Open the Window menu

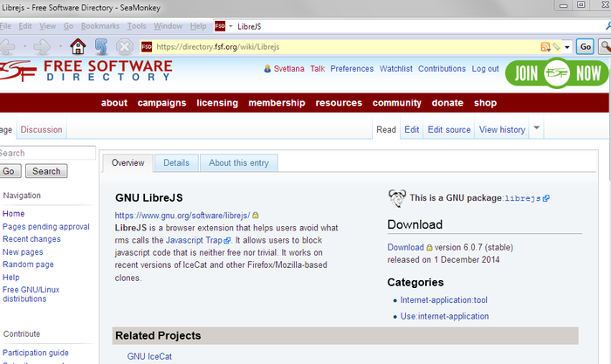click(x=168, y=26)
